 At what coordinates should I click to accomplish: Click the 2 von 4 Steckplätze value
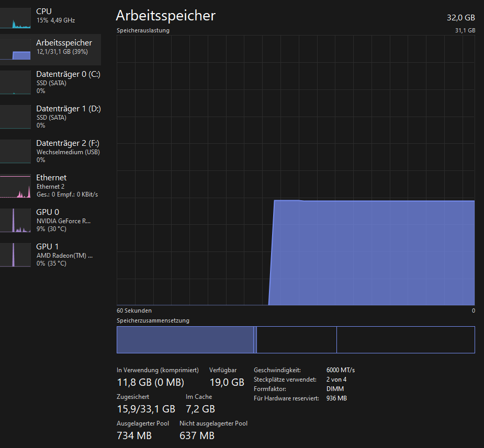coord(336,380)
